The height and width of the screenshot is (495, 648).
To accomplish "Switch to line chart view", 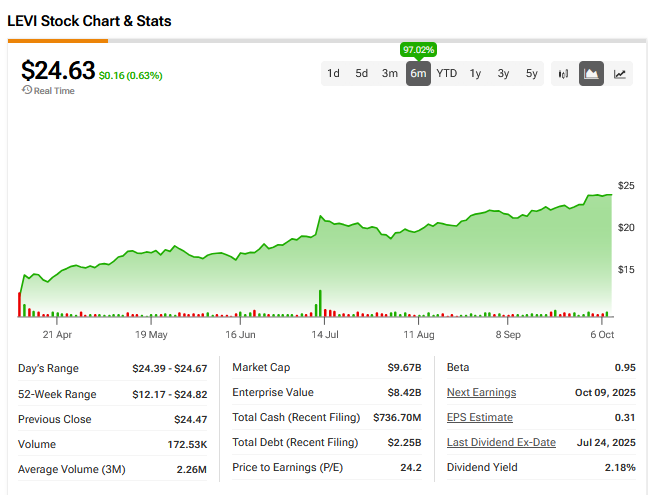I will [620, 73].
